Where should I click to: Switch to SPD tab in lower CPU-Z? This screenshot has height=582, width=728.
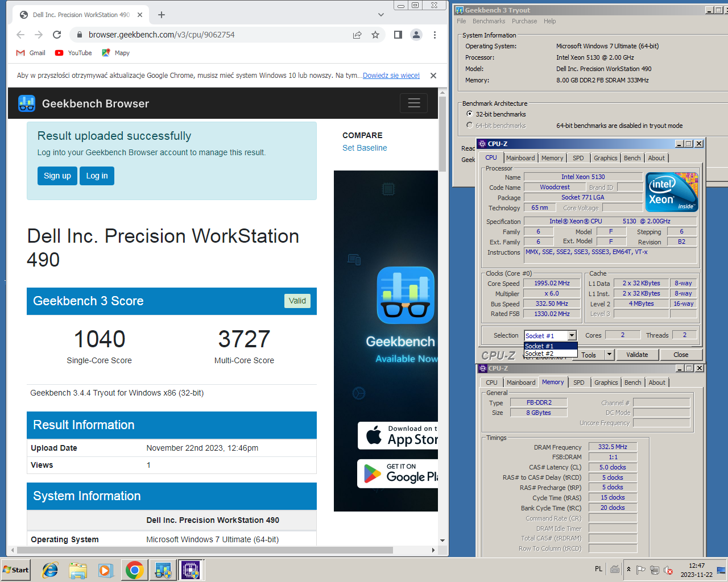click(x=579, y=383)
